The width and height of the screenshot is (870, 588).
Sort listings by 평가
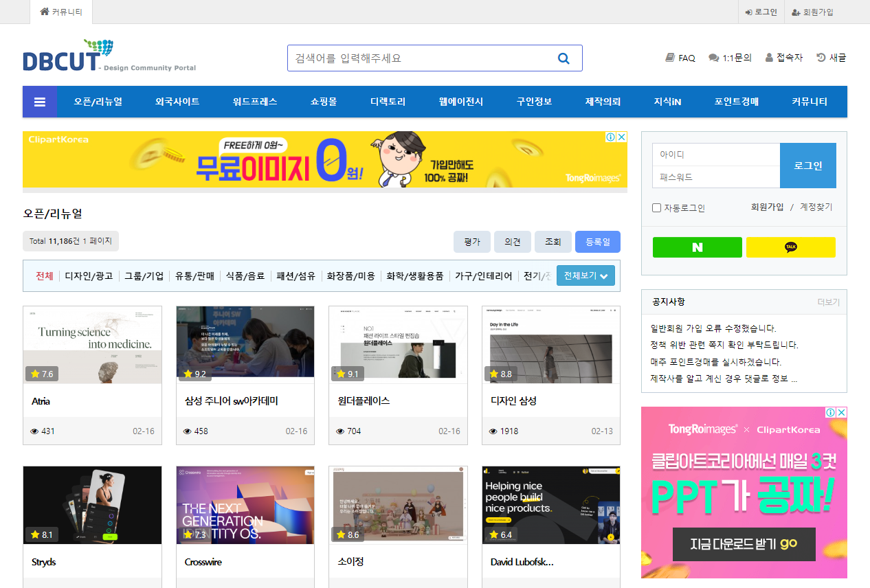click(472, 242)
